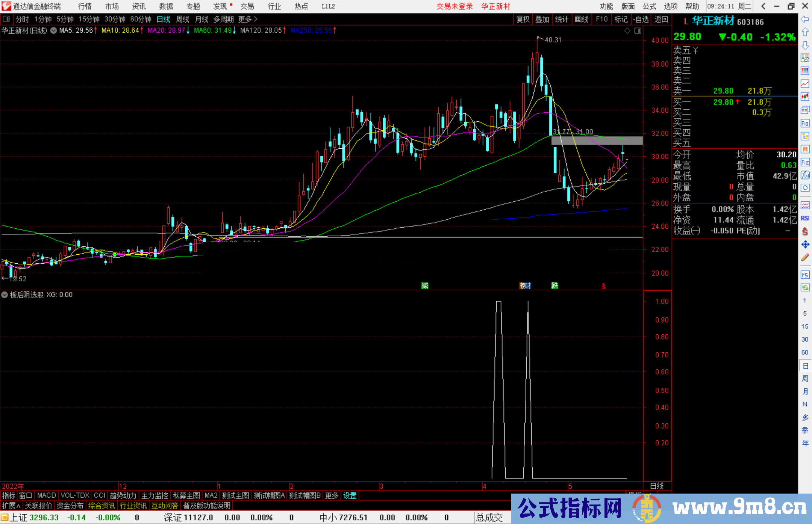Select the 周 weekly period in right strip
This screenshot has height=524, width=812.
point(805,378)
